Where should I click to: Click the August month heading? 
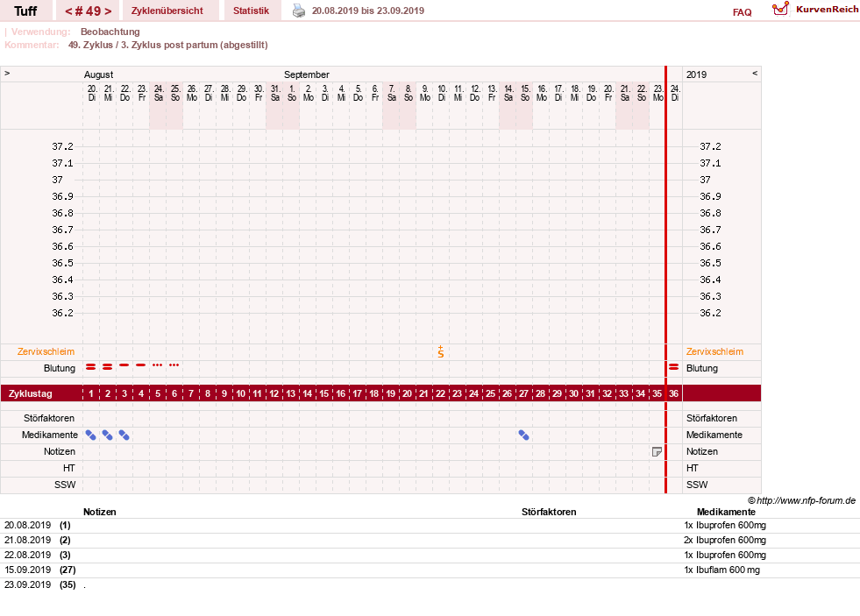pyautogui.click(x=99, y=74)
